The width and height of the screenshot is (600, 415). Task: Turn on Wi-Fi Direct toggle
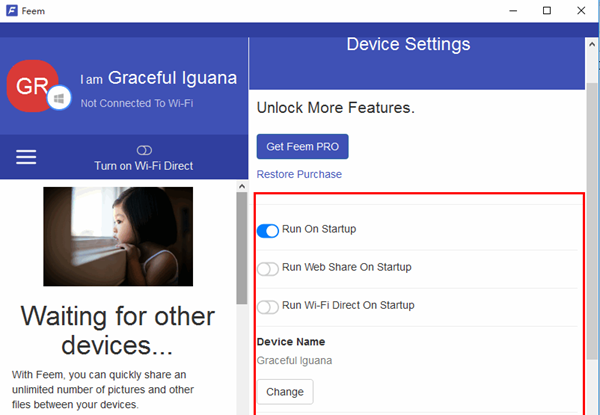tap(144, 150)
